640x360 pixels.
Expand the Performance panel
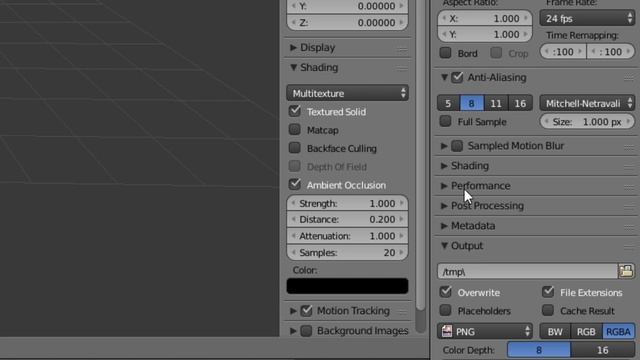pos(444,186)
